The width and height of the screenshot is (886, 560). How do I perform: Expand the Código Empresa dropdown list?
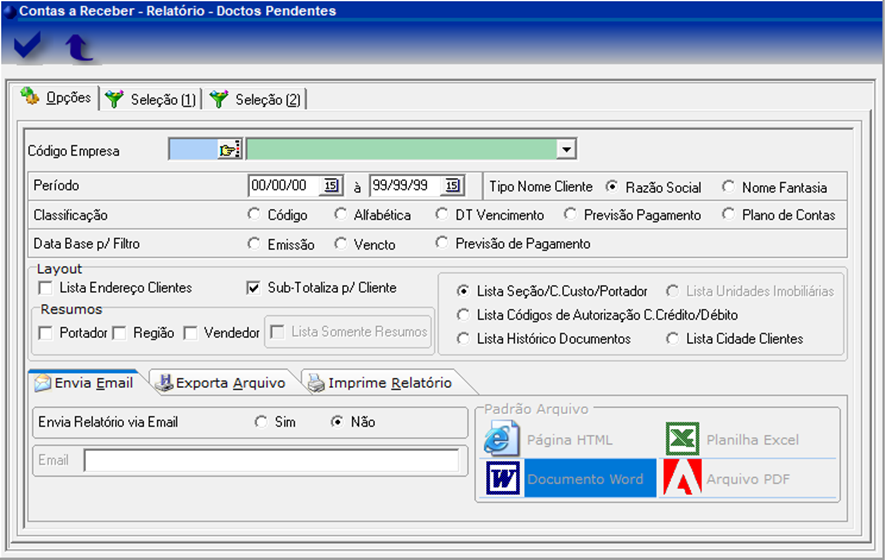[x=566, y=150]
